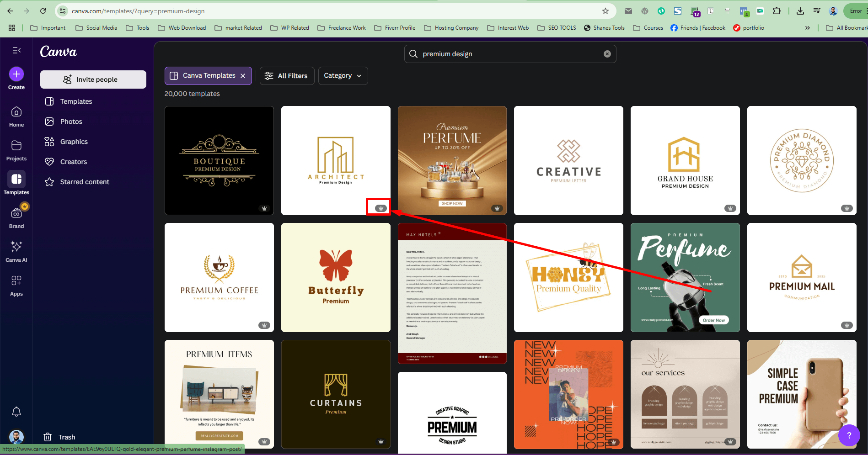This screenshot has height=455, width=868.
Task: Click the purple help question mark button
Action: [849, 435]
